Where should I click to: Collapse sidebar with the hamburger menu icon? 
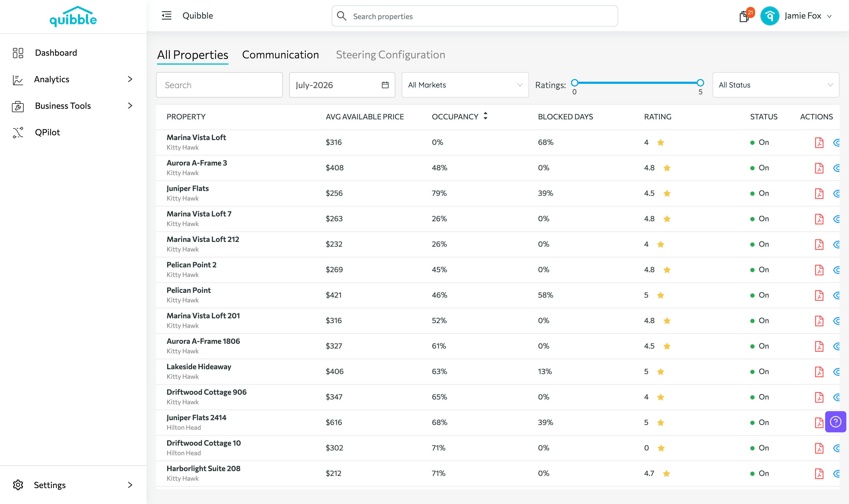tap(166, 16)
